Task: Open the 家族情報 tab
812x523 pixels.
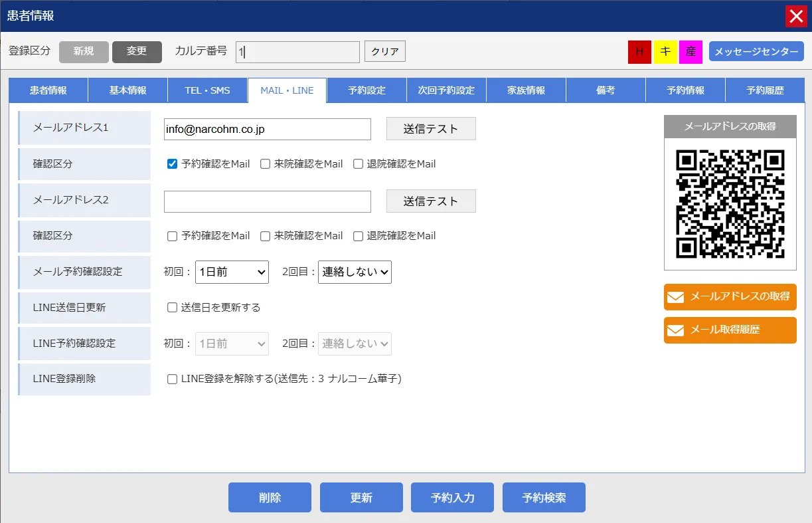Action: (526, 90)
